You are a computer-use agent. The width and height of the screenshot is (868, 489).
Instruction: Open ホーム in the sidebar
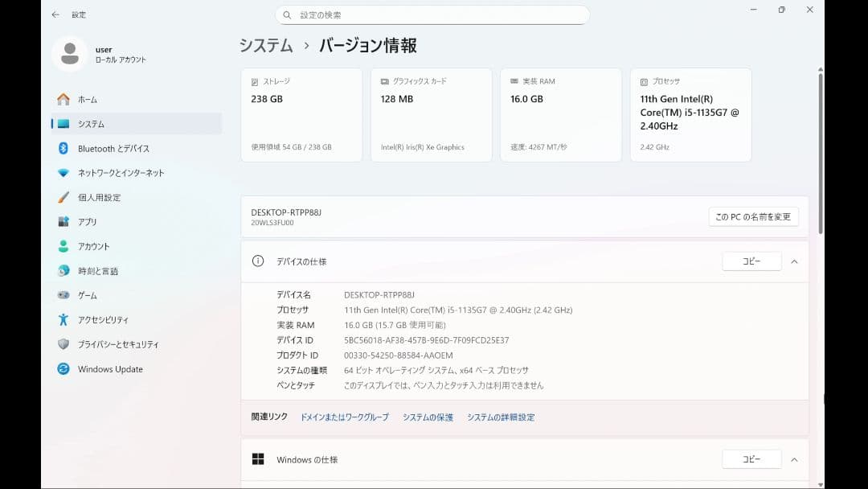point(137,100)
